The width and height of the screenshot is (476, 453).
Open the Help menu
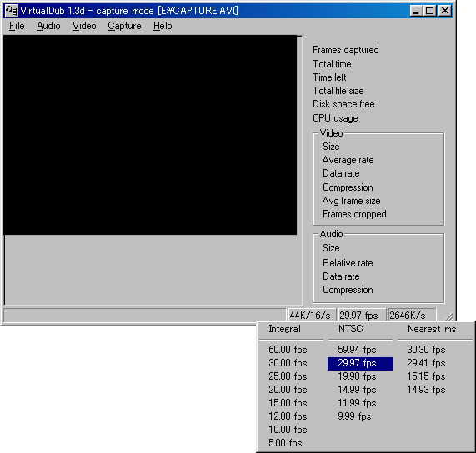(163, 26)
